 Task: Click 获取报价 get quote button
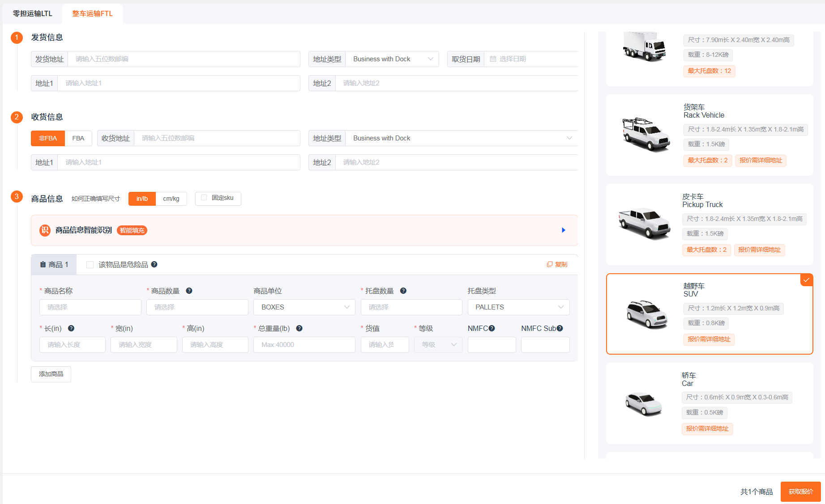click(800, 491)
